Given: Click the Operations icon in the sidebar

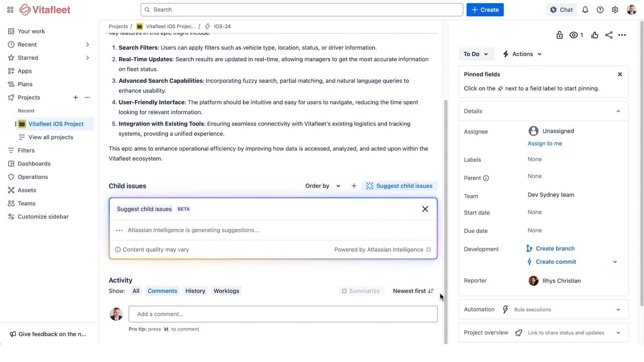Looking at the screenshot, I should (x=12, y=177).
